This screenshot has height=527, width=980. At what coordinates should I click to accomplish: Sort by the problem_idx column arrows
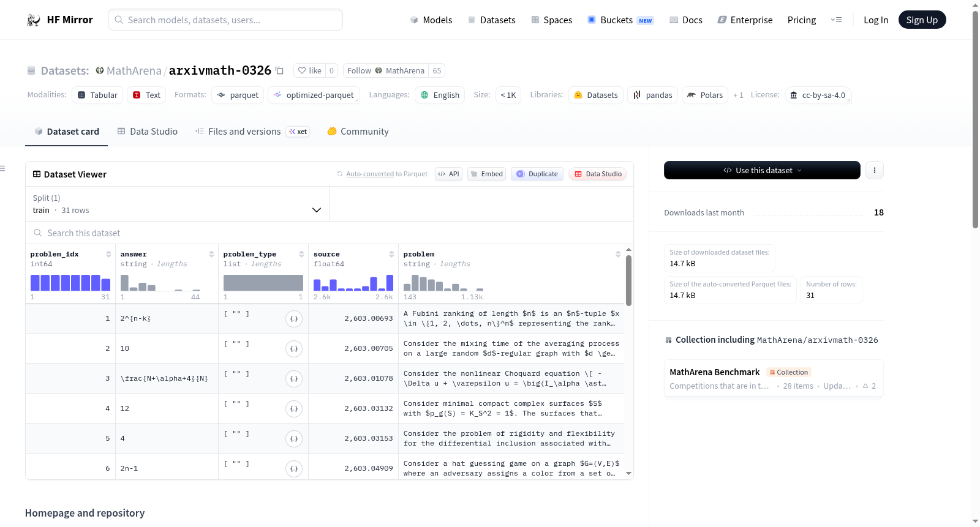tap(108, 254)
